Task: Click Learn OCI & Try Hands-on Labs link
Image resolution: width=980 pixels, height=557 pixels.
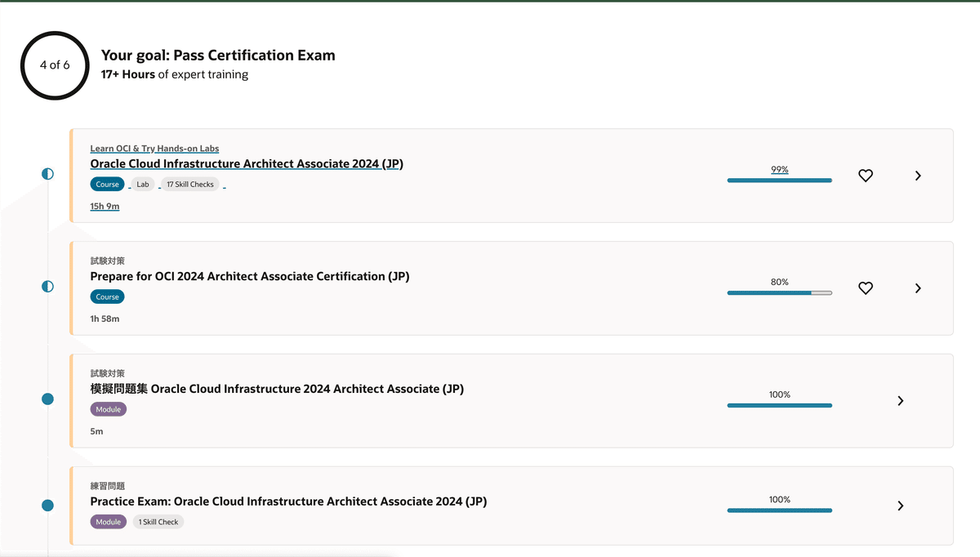Action: [x=154, y=149]
